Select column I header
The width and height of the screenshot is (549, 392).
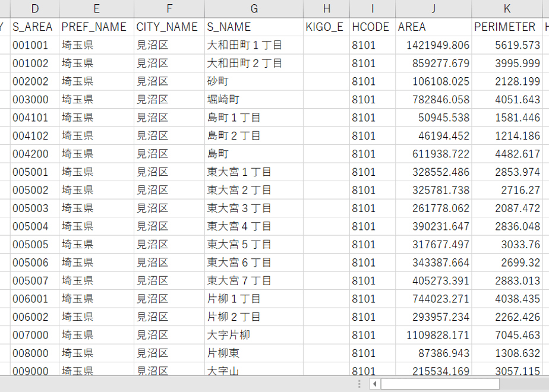tap(373, 9)
